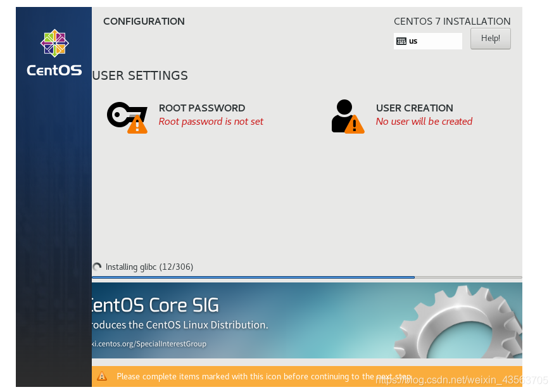
Task: Click the CONFIGURATION title
Action: pos(144,21)
